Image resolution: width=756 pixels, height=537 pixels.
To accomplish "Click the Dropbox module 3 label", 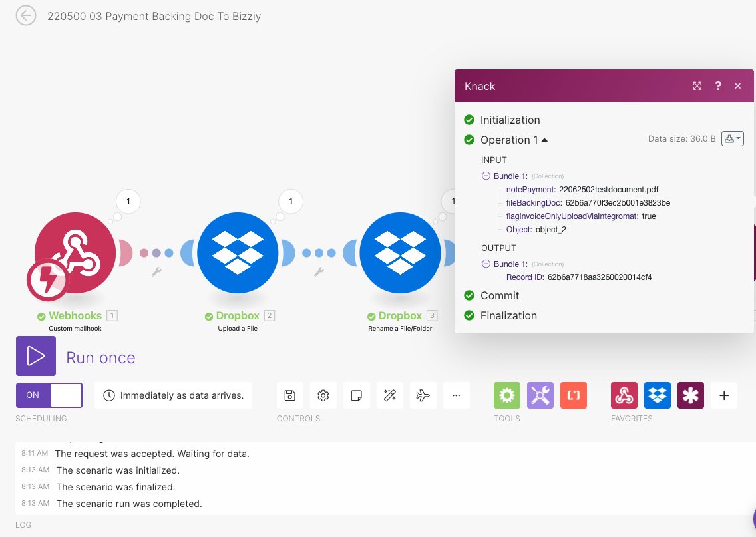I will click(400, 315).
